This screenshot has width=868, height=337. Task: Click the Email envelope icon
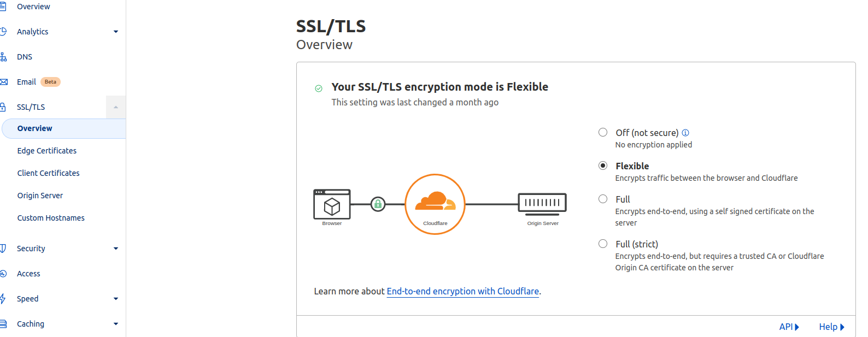pos(4,81)
